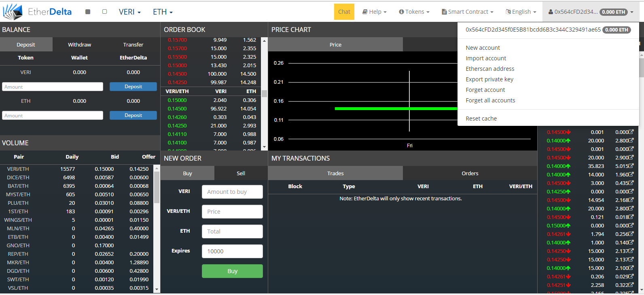
Task: Click the Expires field showing 10000
Action: (x=232, y=251)
